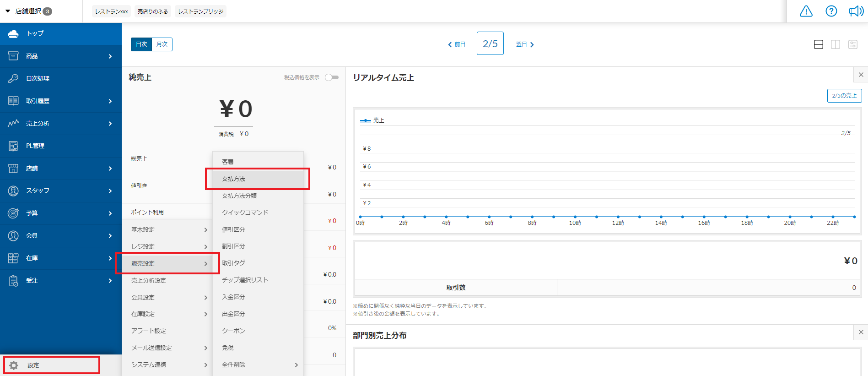Select the single-row layout view icon

click(819, 44)
